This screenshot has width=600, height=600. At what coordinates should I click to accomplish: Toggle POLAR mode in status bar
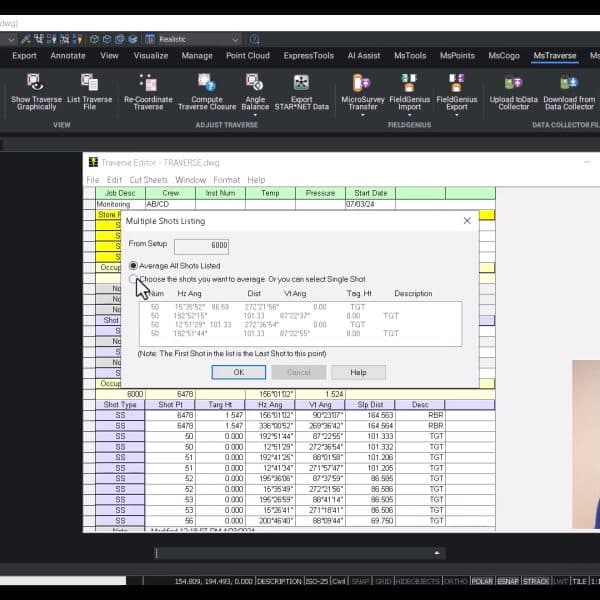(482, 581)
